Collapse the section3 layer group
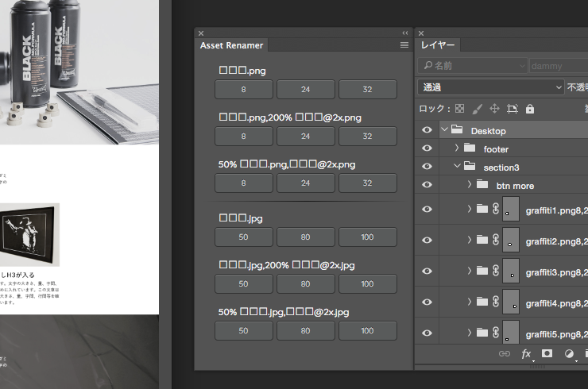This screenshot has width=588, height=389. click(456, 167)
